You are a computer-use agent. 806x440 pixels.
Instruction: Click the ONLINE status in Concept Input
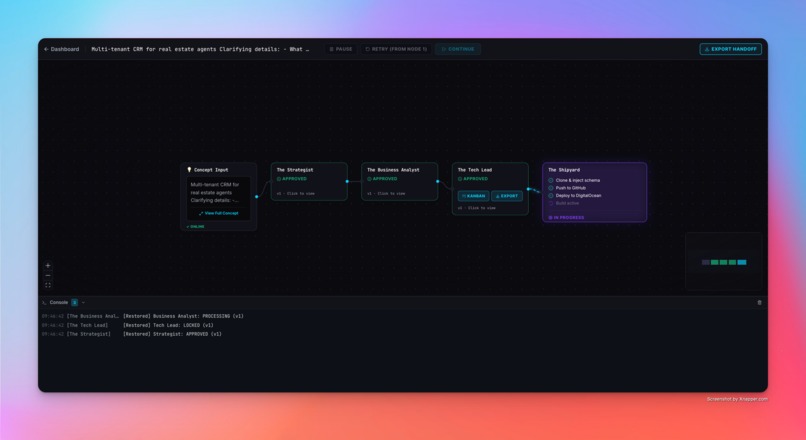pos(196,227)
